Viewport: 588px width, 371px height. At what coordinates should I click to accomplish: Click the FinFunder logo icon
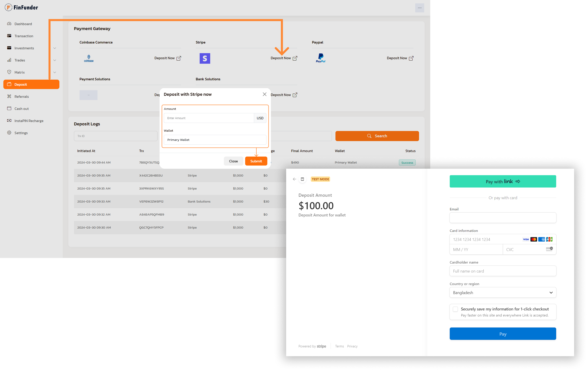coord(9,8)
